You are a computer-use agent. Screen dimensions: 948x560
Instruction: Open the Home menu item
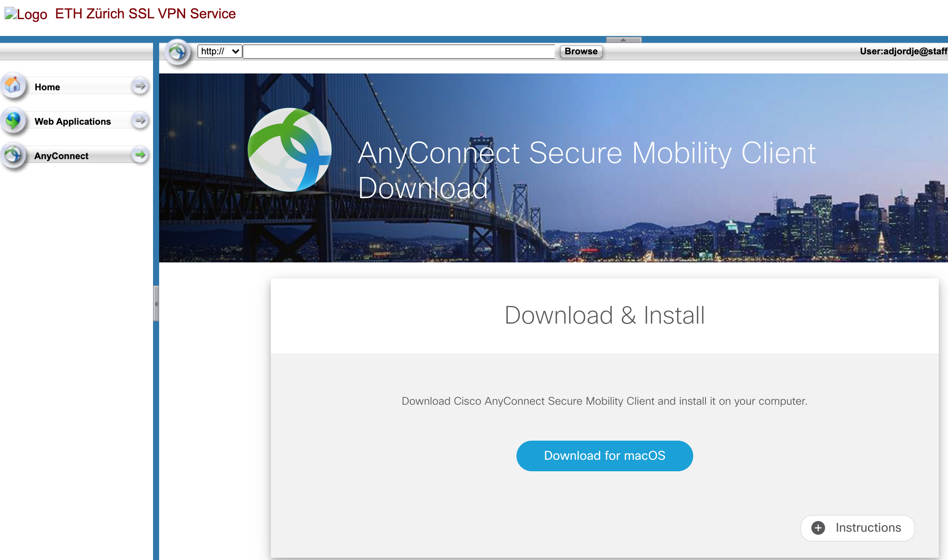75,86
